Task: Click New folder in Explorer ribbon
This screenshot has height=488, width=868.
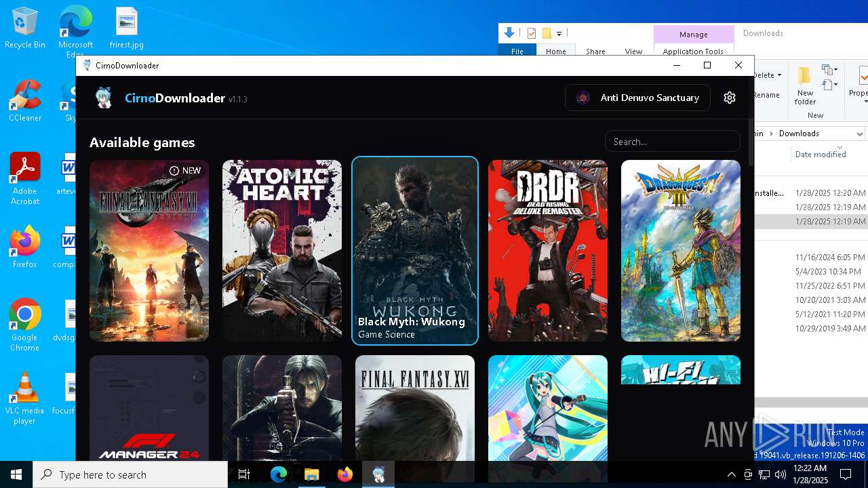Action: (x=805, y=85)
